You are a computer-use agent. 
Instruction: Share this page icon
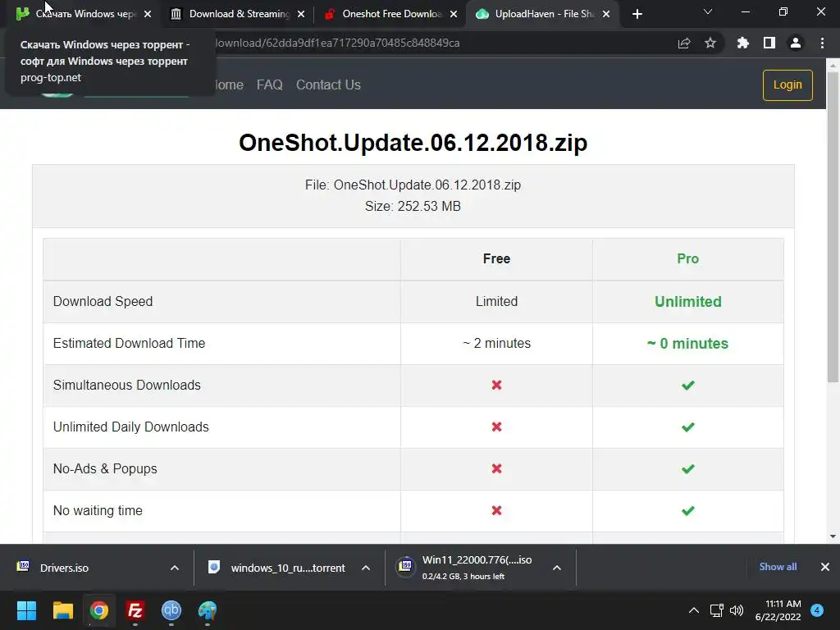point(684,43)
